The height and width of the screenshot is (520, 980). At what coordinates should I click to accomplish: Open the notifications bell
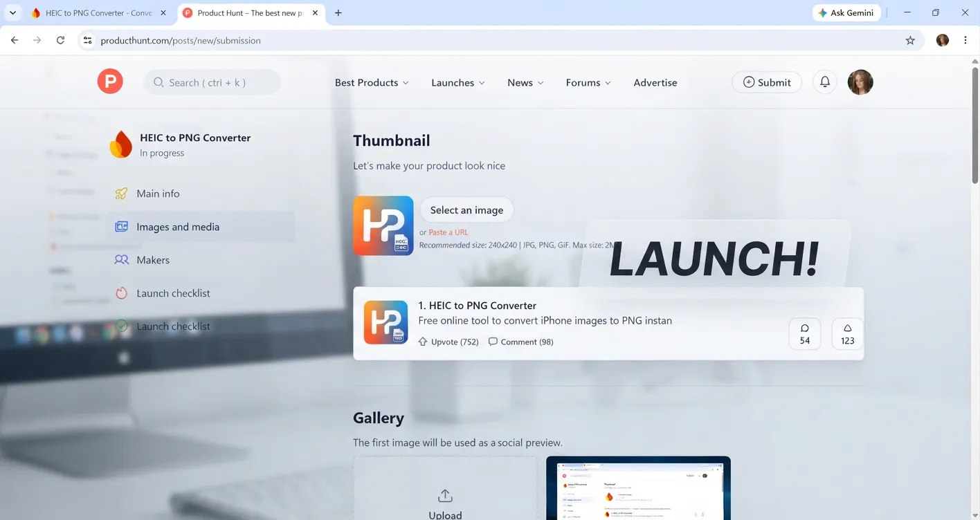(x=825, y=82)
